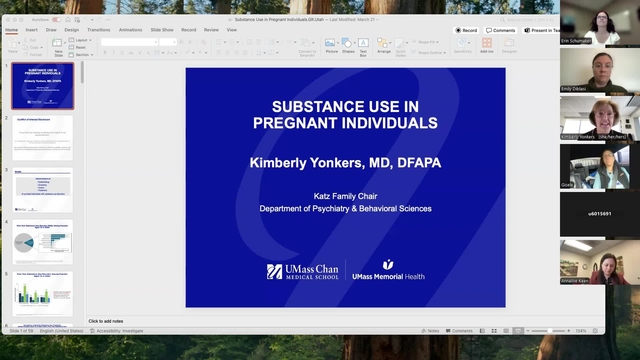
Task: Toggle Comments in the status bar
Action: (x=459, y=331)
